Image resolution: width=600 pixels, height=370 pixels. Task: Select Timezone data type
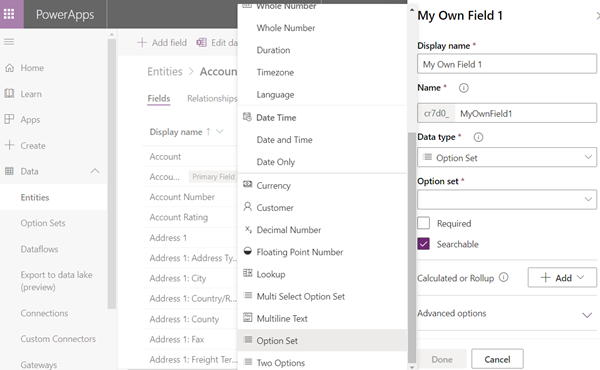275,72
